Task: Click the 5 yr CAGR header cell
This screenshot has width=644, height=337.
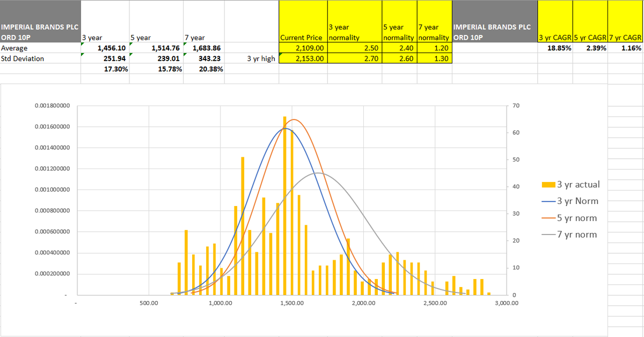Action: click(590, 22)
